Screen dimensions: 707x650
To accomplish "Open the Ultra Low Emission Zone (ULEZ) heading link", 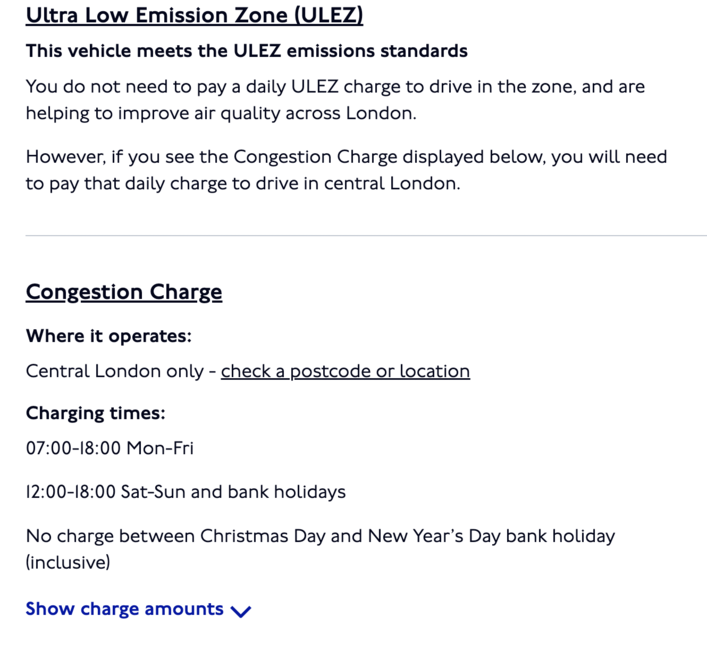I will 194,15.
